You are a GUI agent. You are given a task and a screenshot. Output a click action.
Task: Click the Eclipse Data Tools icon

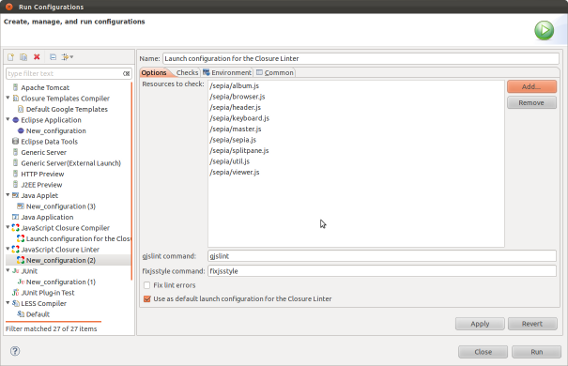[16, 141]
